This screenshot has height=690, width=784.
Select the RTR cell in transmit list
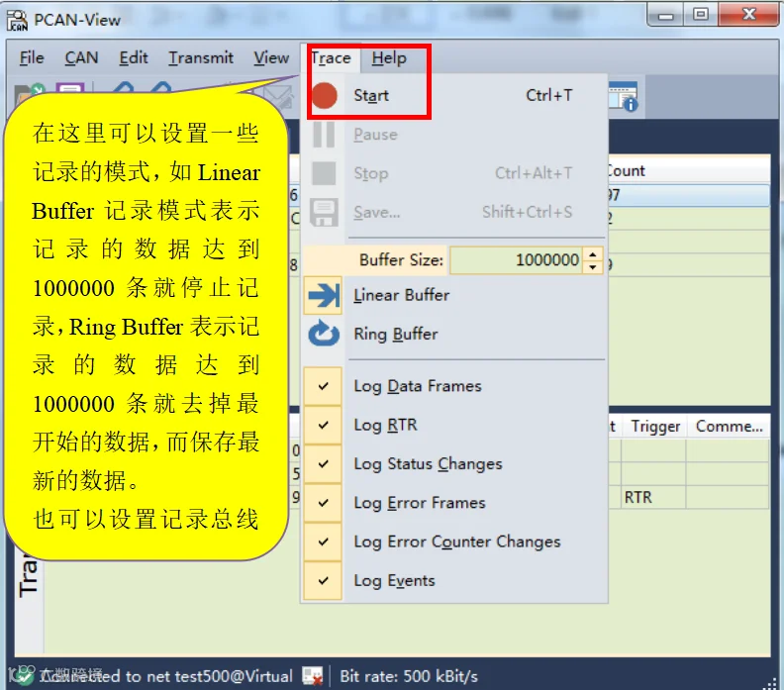(x=653, y=498)
